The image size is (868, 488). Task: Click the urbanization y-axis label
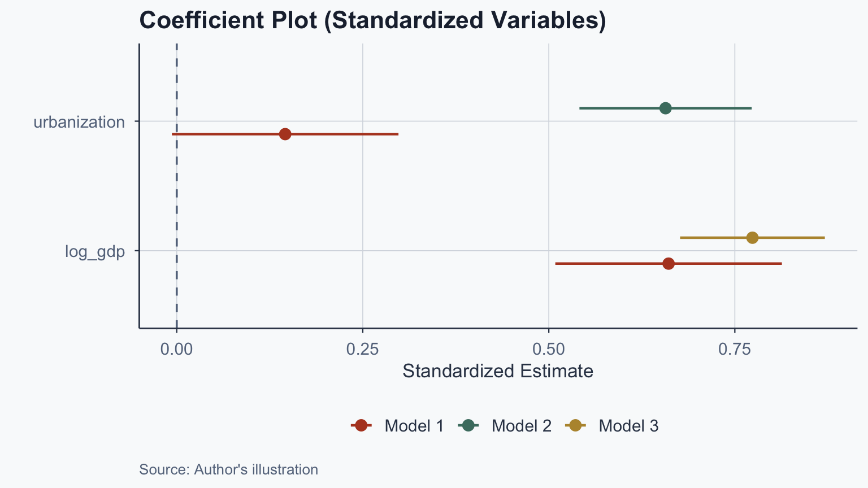(x=79, y=122)
